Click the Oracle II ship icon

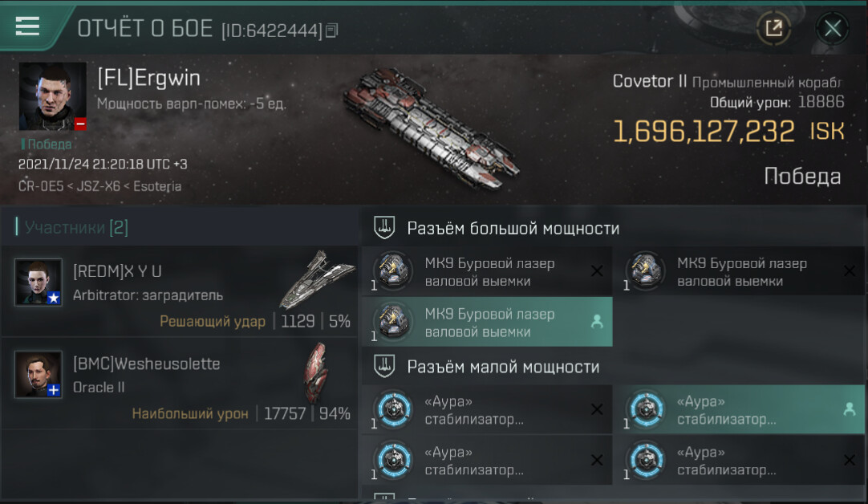(x=317, y=372)
